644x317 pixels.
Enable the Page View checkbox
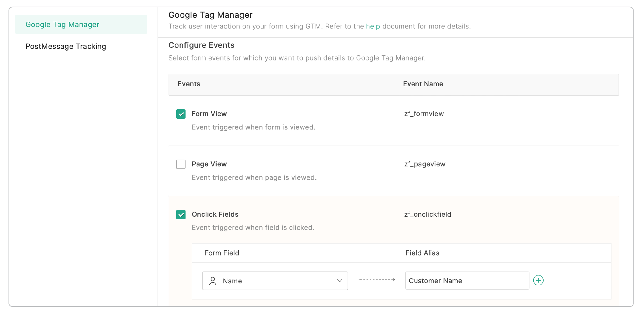[x=181, y=164]
